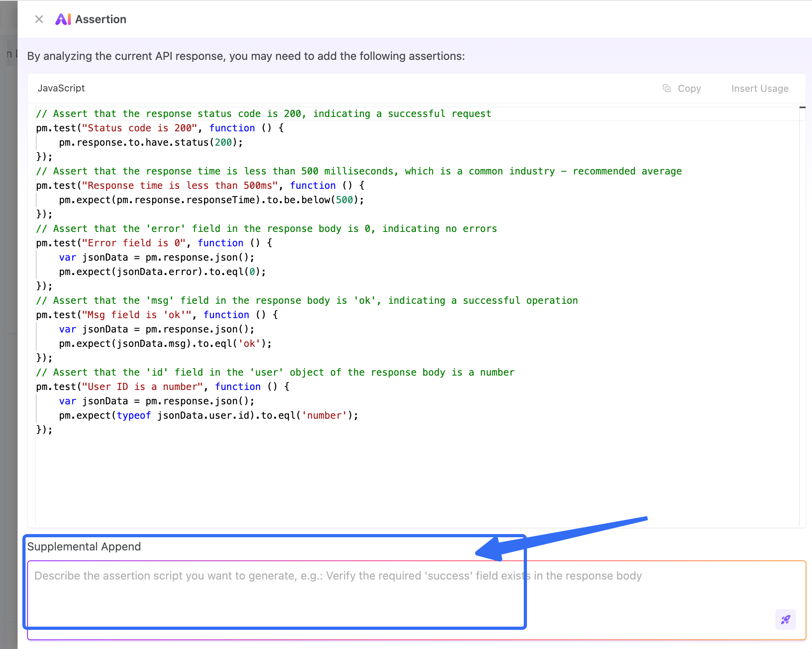The image size is (812, 649).
Task: Click the "Msg field is 'ok'" test line
Action: (157, 315)
